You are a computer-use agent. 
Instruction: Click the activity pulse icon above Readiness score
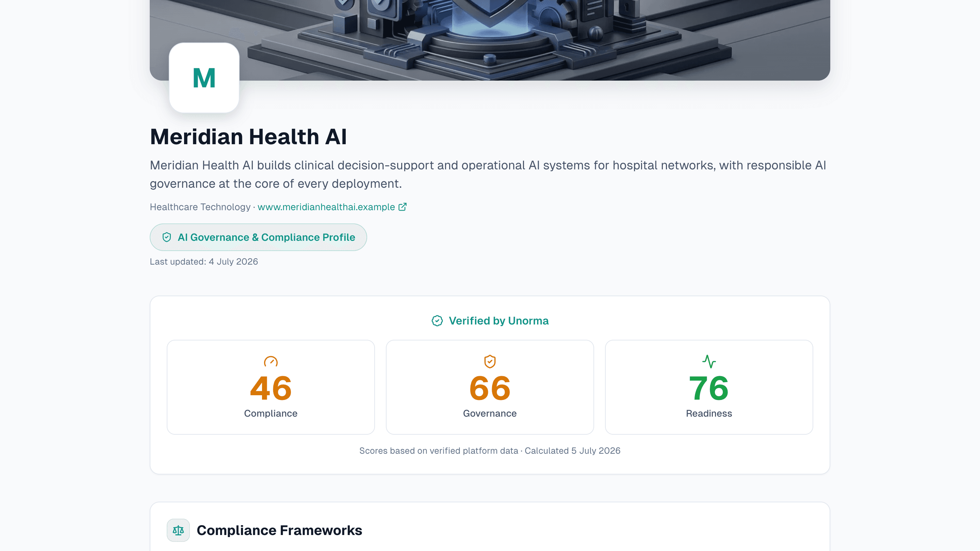[x=709, y=361]
